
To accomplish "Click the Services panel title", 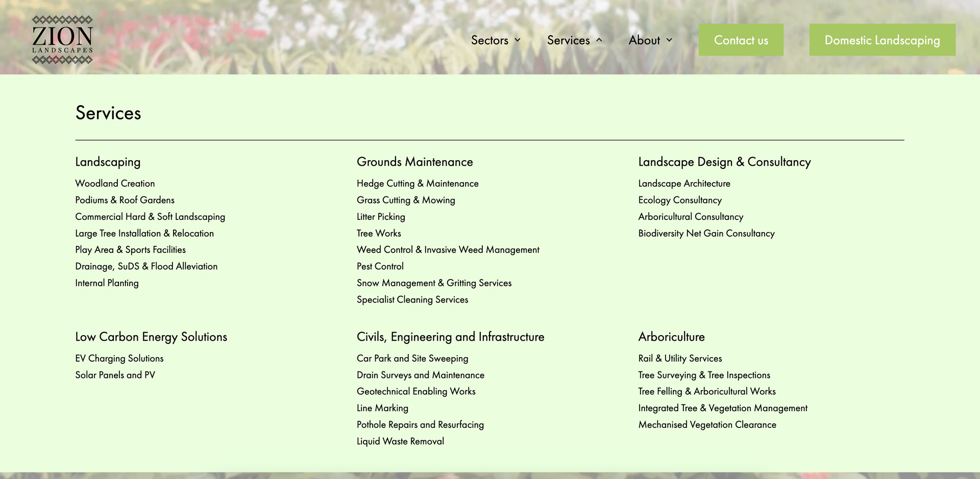I will click(x=108, y=113).
